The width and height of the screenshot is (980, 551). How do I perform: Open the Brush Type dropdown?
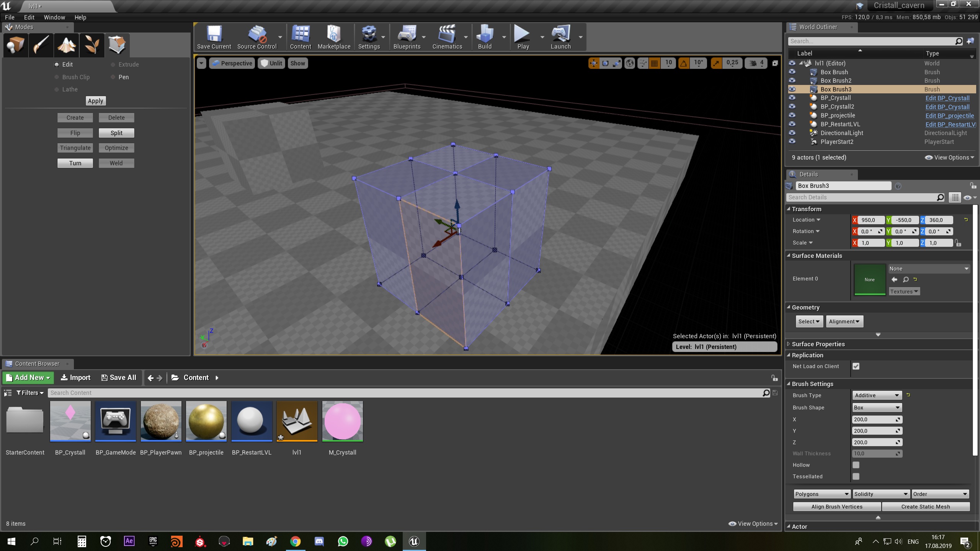pos(877,395)
